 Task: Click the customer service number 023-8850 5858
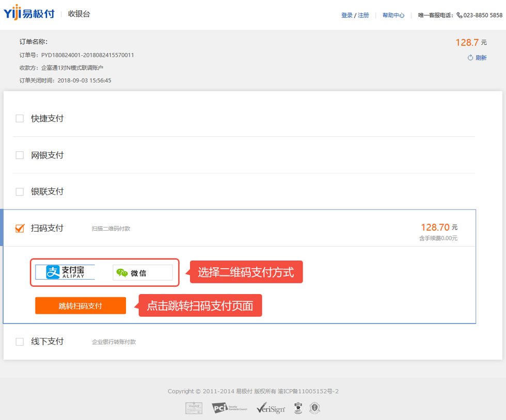[483, 15]
